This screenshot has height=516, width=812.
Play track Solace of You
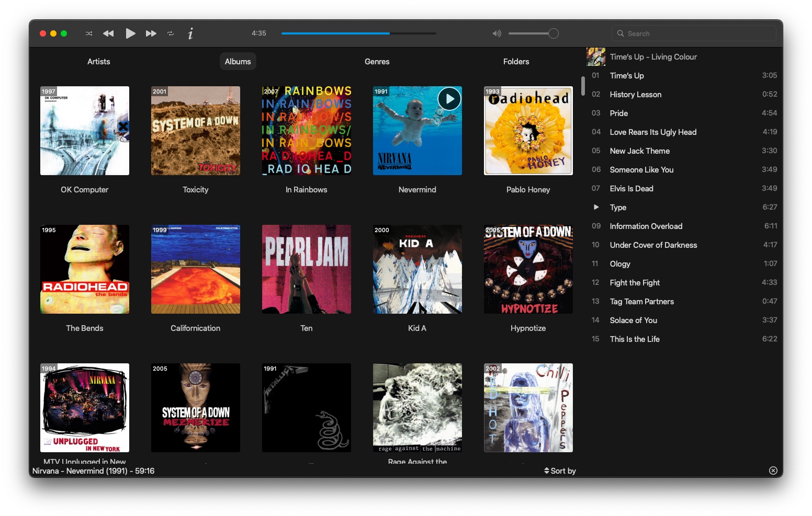684,320
